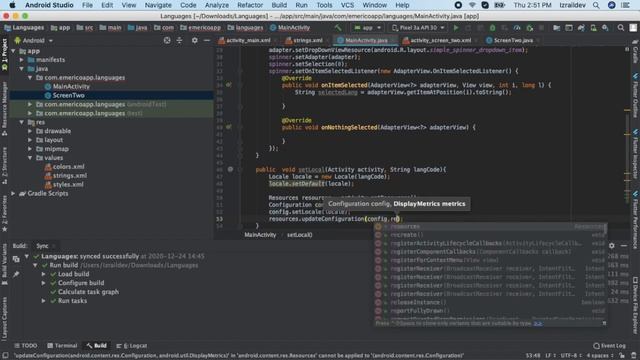Open the Navigate menu
The height and width of the screenshot is (360, 640).
(158, 5)
